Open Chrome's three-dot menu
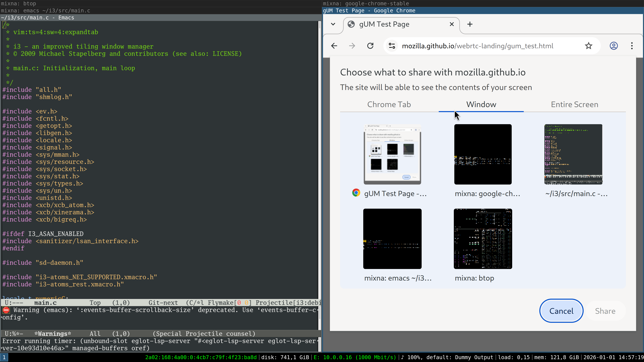Image resolution: width=644 pixels, height=362 pixels. coord(632,46)
